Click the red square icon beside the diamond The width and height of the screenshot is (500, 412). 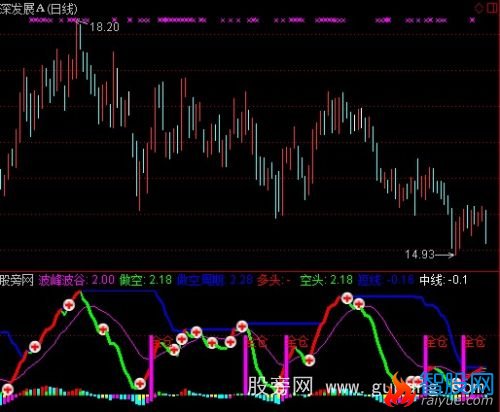point(493,8)
